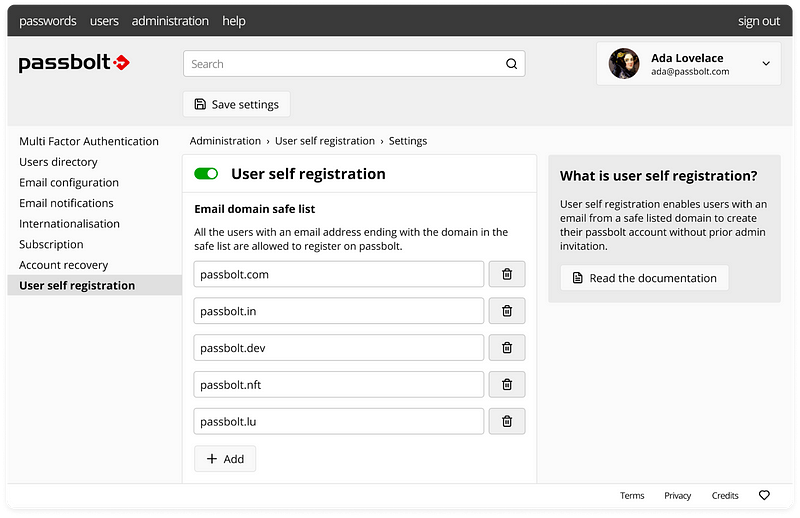Click the passbolt.lu domain field

[339, 421]
